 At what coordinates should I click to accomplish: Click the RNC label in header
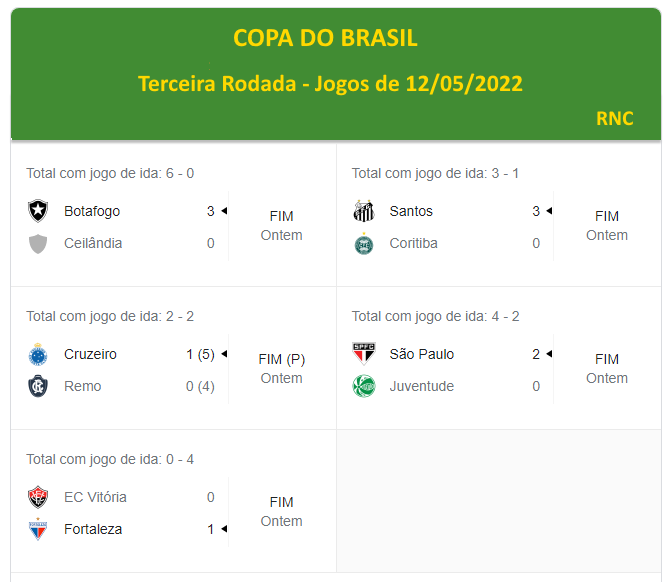(615, 118)
